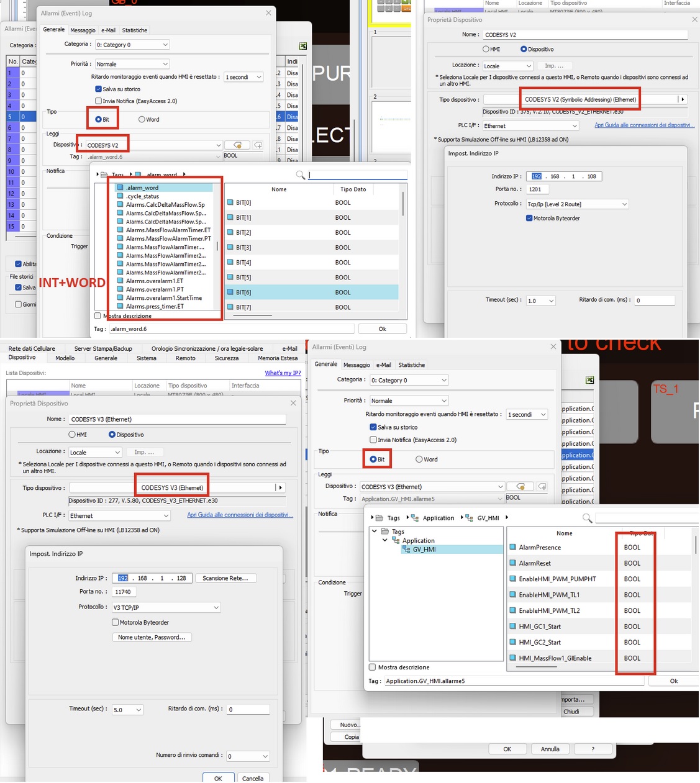The image size is (700, 783).
Task: Select the Word radio in CODESYS V2 alarm dialog
Action: click(x=142, y=119)
